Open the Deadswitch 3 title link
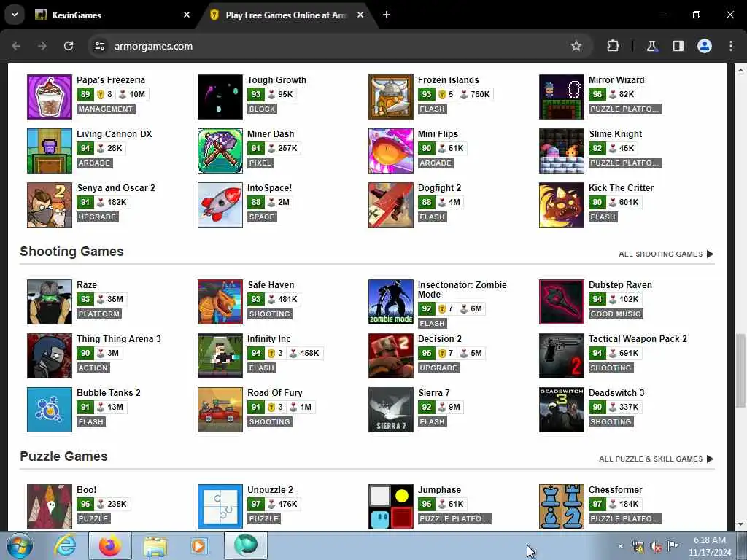The height and width of the screenshot is (560, 747). click(616, 393)
